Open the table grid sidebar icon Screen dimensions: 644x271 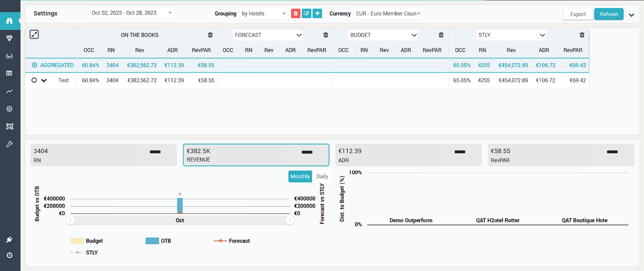(x=9, y=73)
